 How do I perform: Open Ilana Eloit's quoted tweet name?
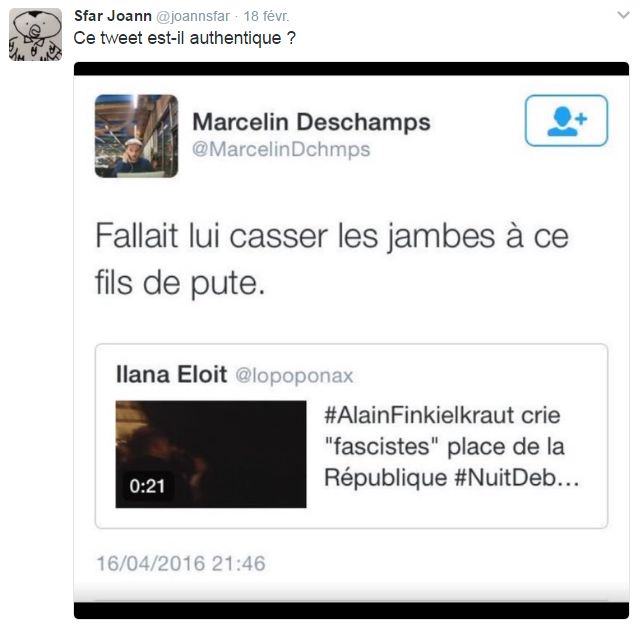[x=171, y=374]
